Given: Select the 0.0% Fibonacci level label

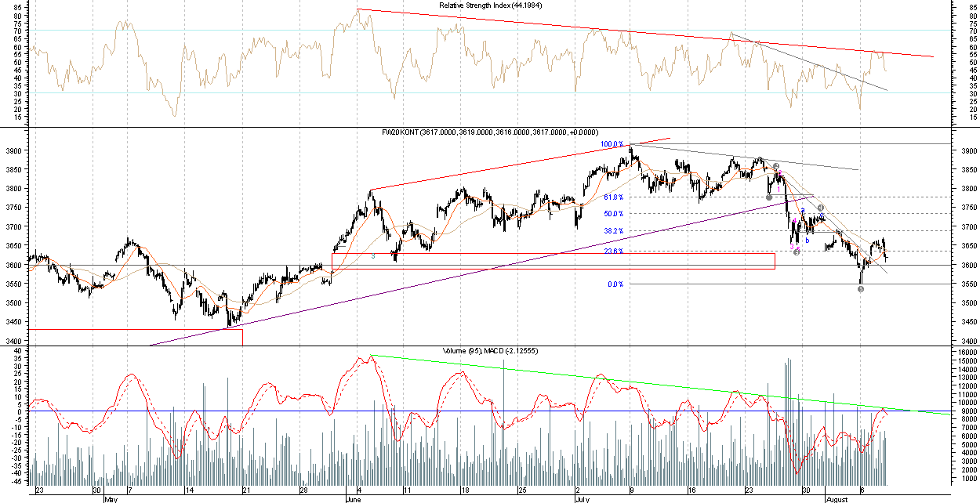Looking at the screenshot, I should 615,284.
